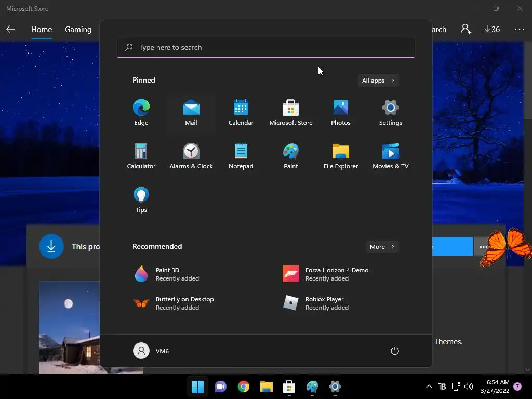Open Edge from pinned apps
The height and width of the screenshot is (399, 532).
point(141,113)
